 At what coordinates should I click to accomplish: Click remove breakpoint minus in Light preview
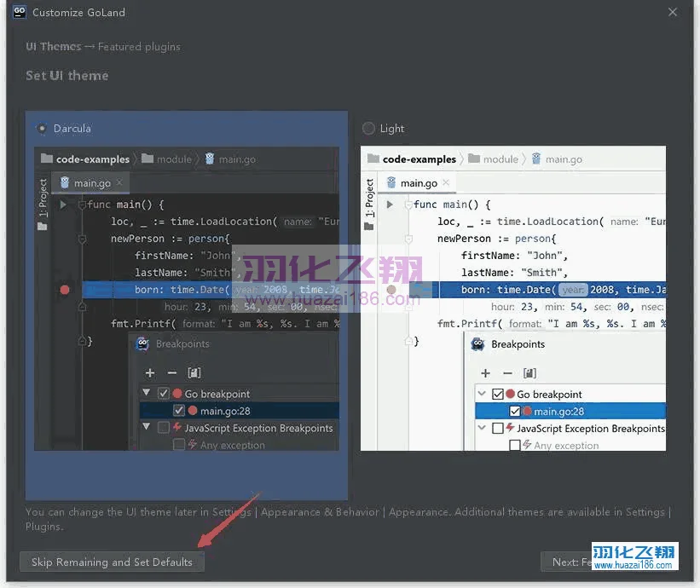(x=507, y=373)
